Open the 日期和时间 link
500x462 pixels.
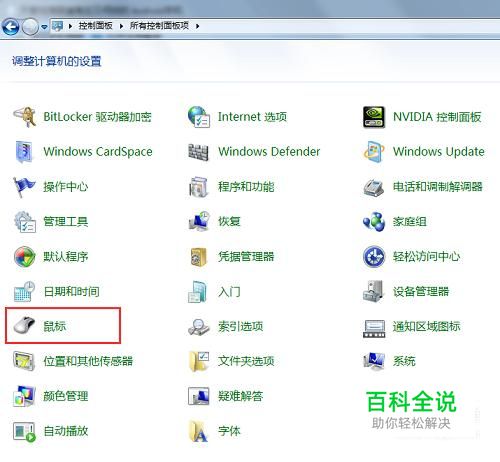(72, 292)
